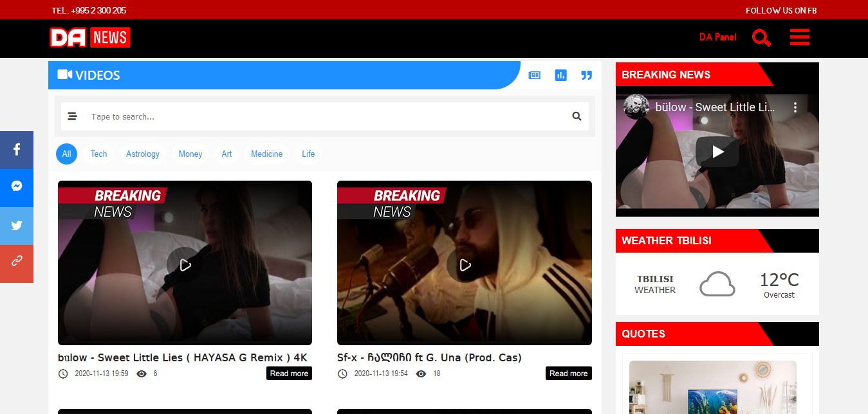The image size is (868, 414).
Task: Select the Medicine category filter
Action: [267, 154]
